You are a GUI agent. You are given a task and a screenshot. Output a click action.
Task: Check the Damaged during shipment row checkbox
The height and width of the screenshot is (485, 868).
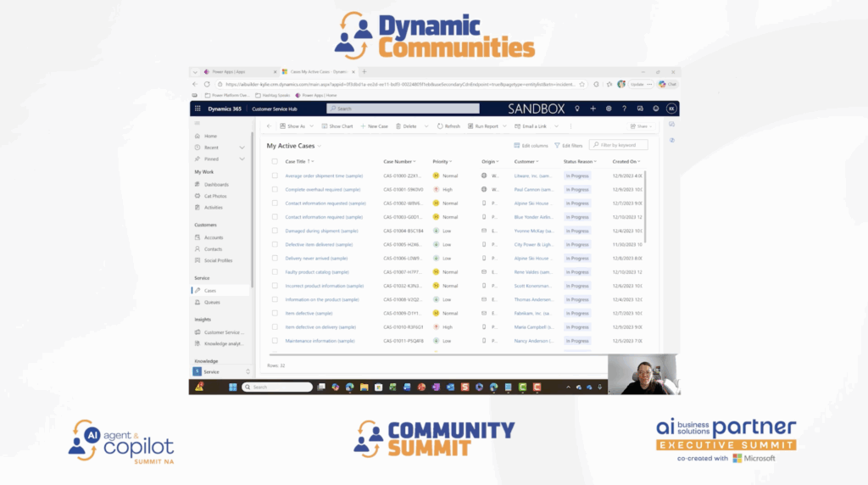pyautogui.click(x=275, y=231)
